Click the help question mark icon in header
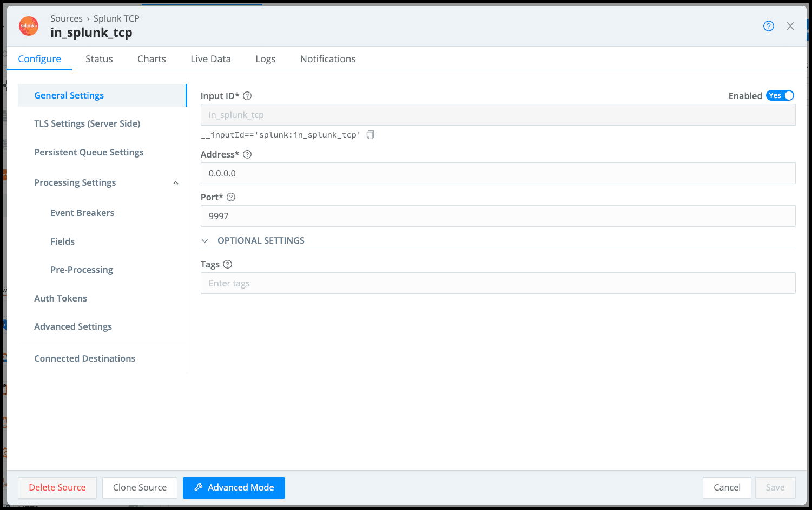 tap(768, 26)
